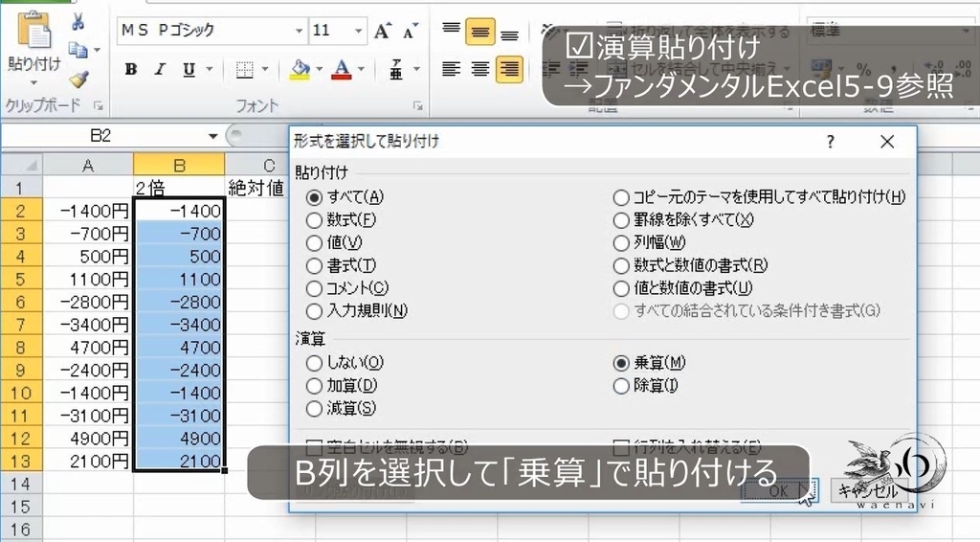Align text left
Image resolution: width=980 pixels, height=542 pixels.
(x=451, y=69)
